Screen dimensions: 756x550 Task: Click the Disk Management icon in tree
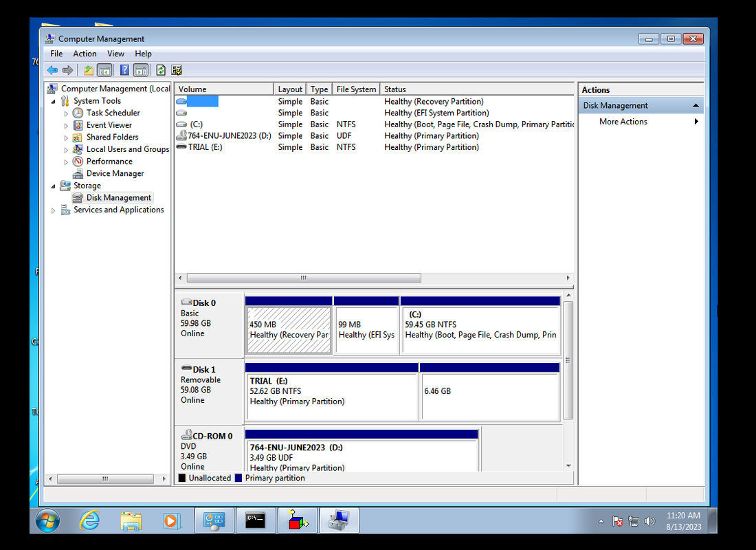point(78,197)
